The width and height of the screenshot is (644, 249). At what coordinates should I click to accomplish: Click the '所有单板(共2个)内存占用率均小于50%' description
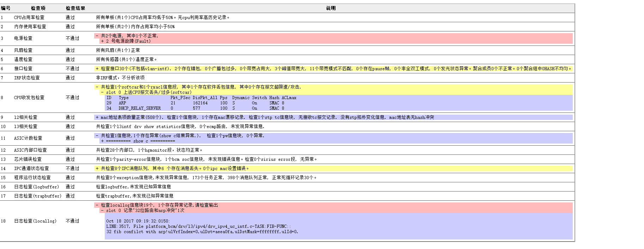click(135, 26)
